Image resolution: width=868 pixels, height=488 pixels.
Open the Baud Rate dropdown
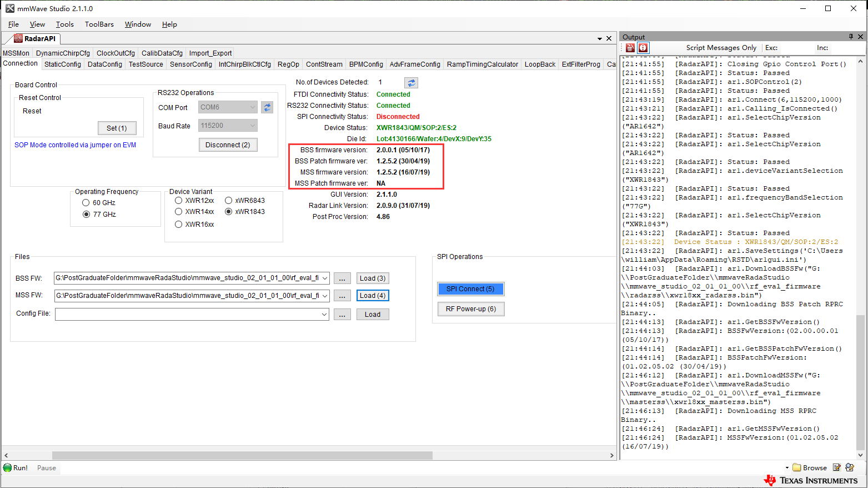253,126
